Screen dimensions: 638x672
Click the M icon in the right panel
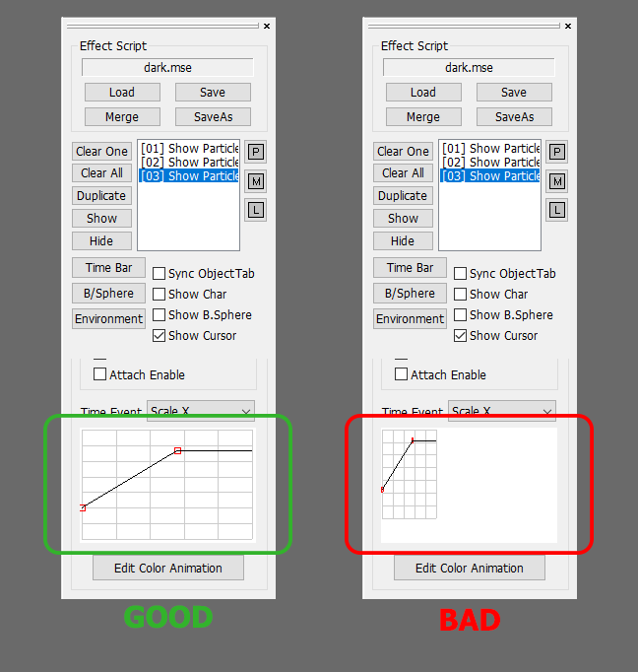(x=556, y=181)
